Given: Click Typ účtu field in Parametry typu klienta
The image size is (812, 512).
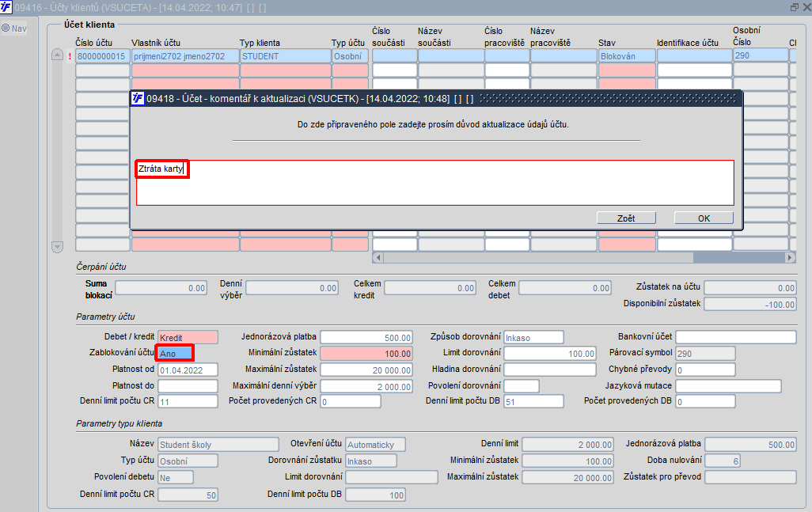Looking at the screenshot, I should coord(188,461).
